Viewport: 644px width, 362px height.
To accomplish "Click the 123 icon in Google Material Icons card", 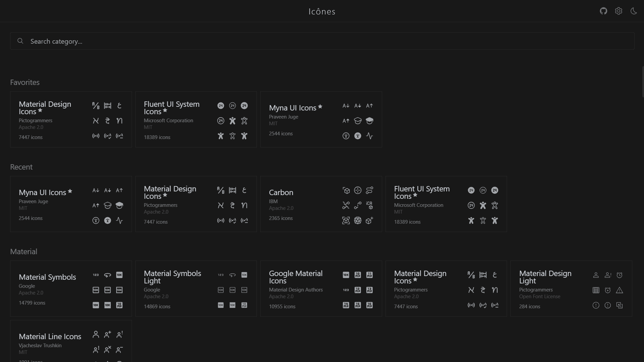I will 346,290.
